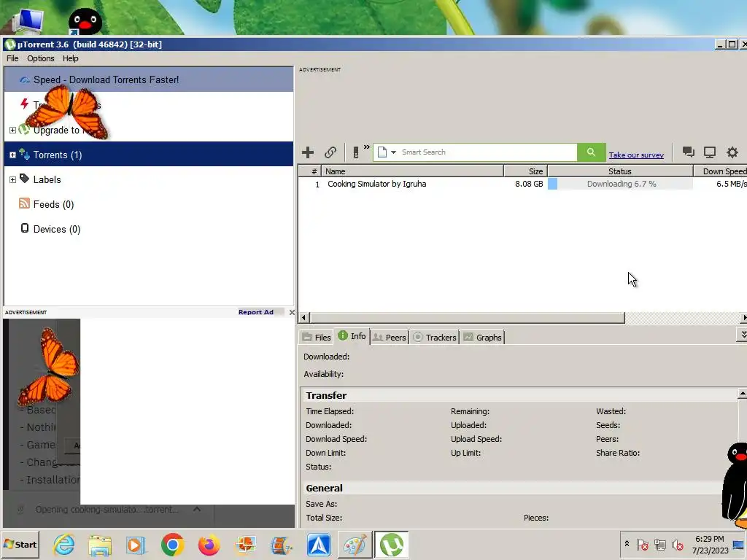Select Speed - Download Torrents Faster item
747x560 pixels.
tap(149, 79)
